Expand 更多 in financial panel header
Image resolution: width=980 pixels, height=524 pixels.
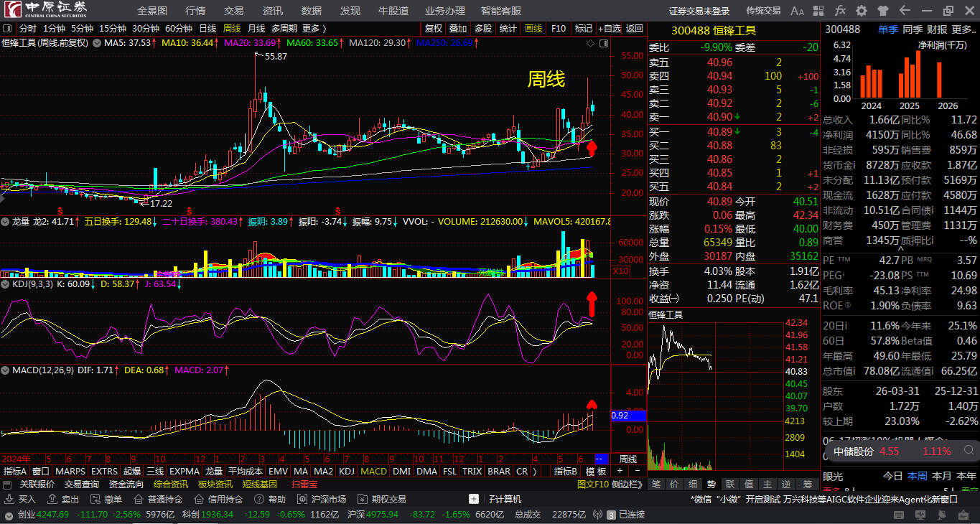(x=963, y=29)
